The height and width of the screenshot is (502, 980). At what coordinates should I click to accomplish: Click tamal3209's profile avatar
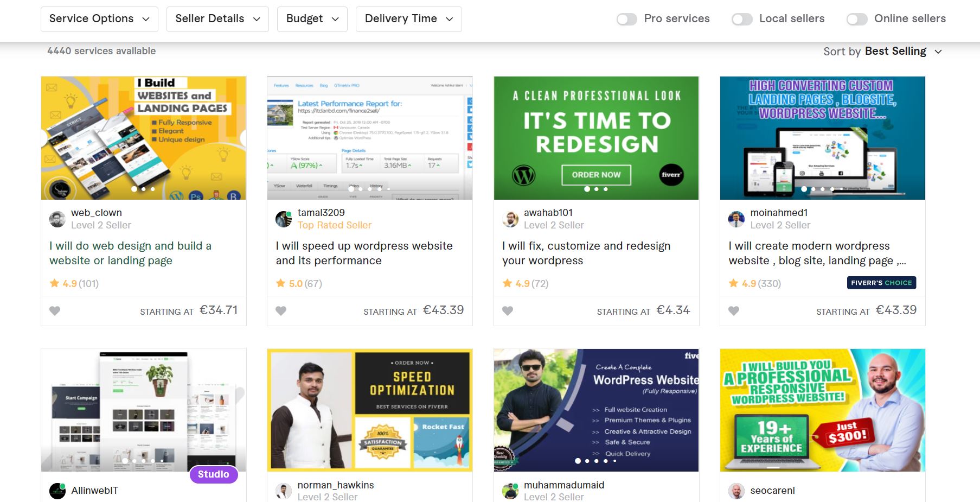284,219
